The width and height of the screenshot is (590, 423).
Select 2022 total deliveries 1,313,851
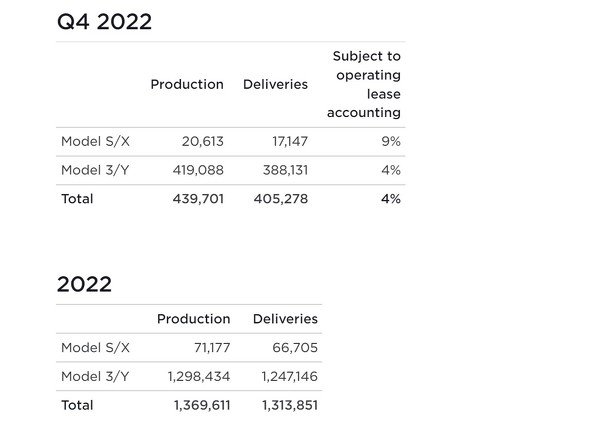(290, 405)
